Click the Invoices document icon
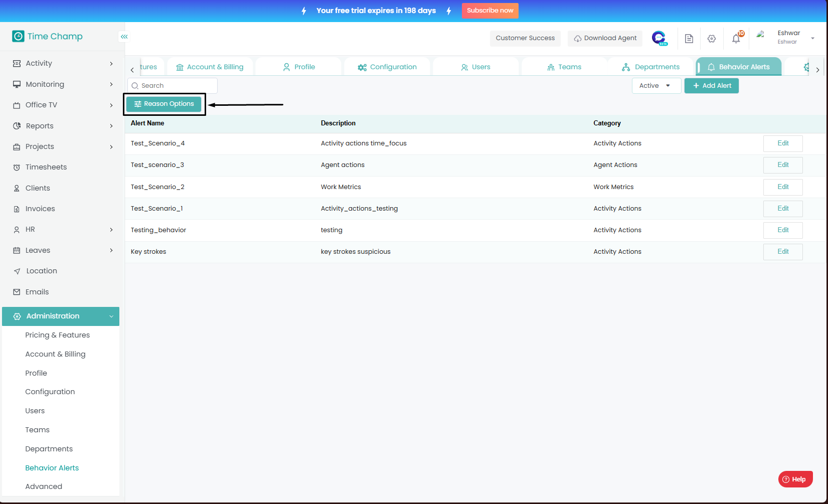This screenshot has width=828, height=504. (17, 209)
